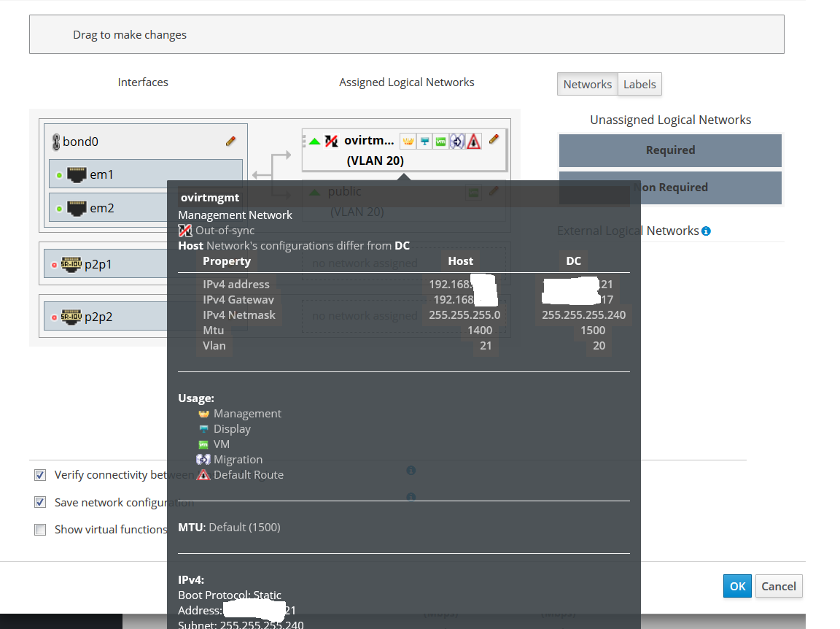Click the bond0 chain link icon
The width and height of the screenshot is (840, 629).
55,142
